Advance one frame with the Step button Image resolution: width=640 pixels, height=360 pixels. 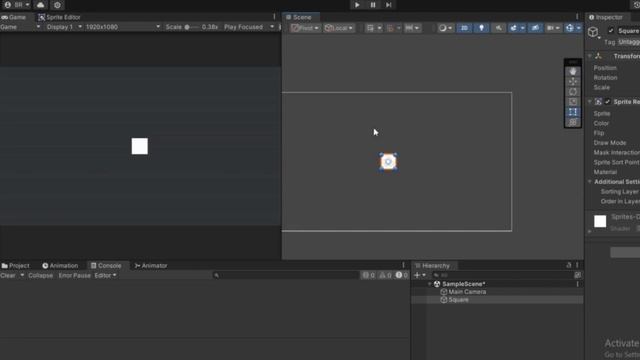(x=389, y=5)
